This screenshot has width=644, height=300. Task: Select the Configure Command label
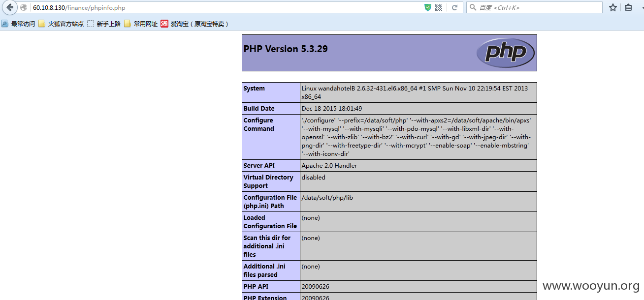pyautogui.click(x=258, y=124)
